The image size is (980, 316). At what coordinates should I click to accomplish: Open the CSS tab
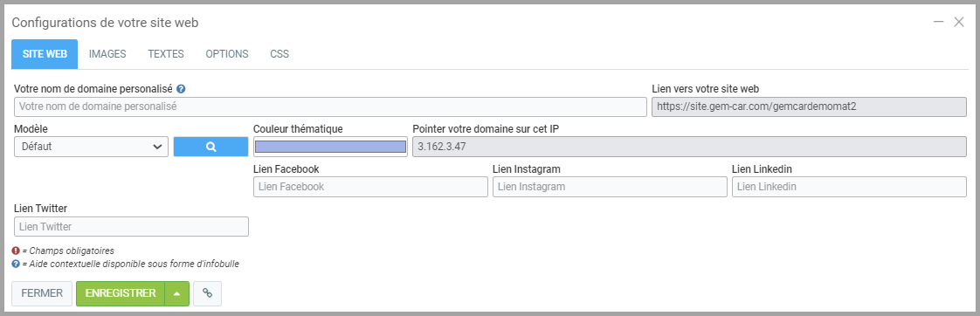pyautogui.click(x=280, y=54)
